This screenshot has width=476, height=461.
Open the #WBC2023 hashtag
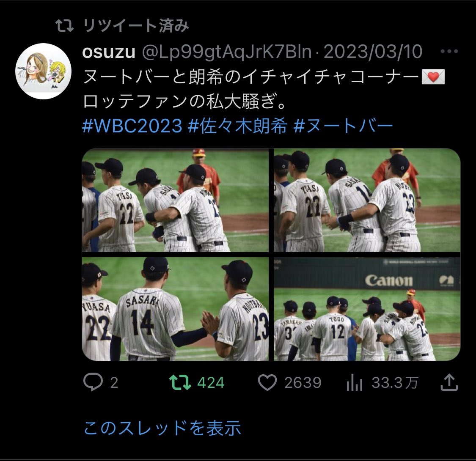pyautogui.click(x=132, y=126)
